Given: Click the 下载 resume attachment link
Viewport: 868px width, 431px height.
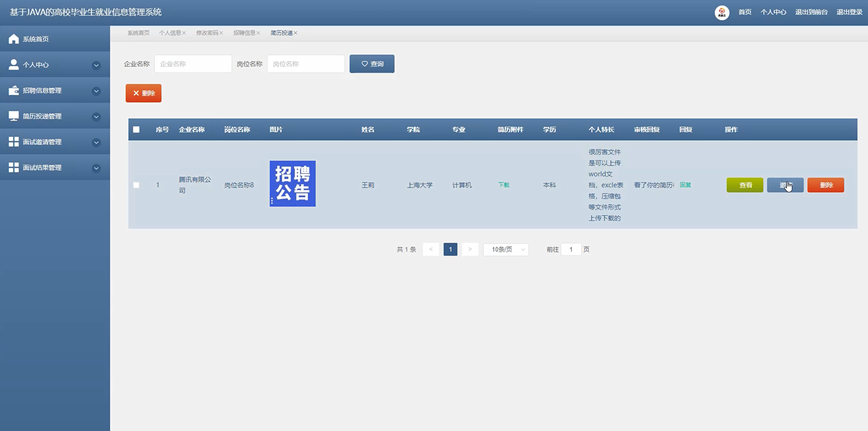Looking at the screenshot, I should pyautogui.click(x=504, y=185).
